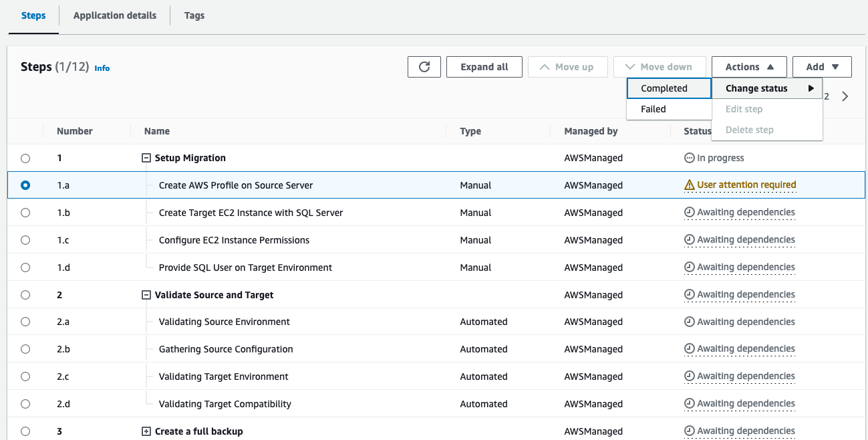The image size is (868, 440).
Task: Open the Actions dropdown
Action: click(749, 67)
